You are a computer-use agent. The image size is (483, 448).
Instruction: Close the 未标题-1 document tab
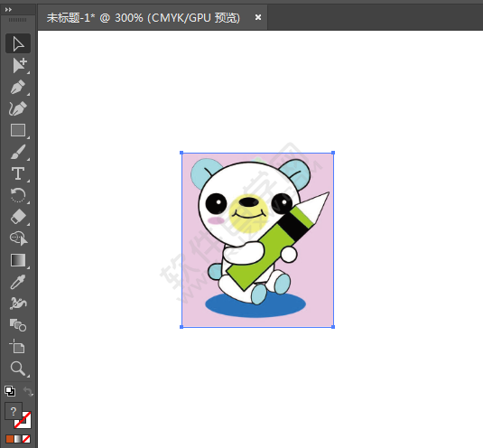[258, 17]
